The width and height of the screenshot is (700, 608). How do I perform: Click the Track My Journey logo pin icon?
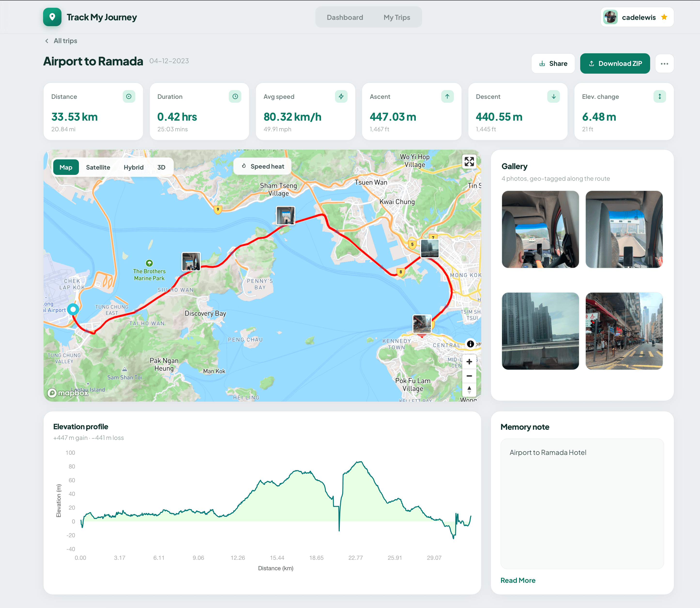click(52, 17)
